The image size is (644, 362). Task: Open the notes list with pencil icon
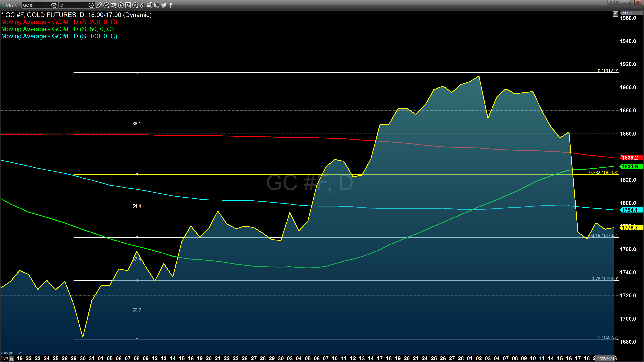click(x=149, y=5)
